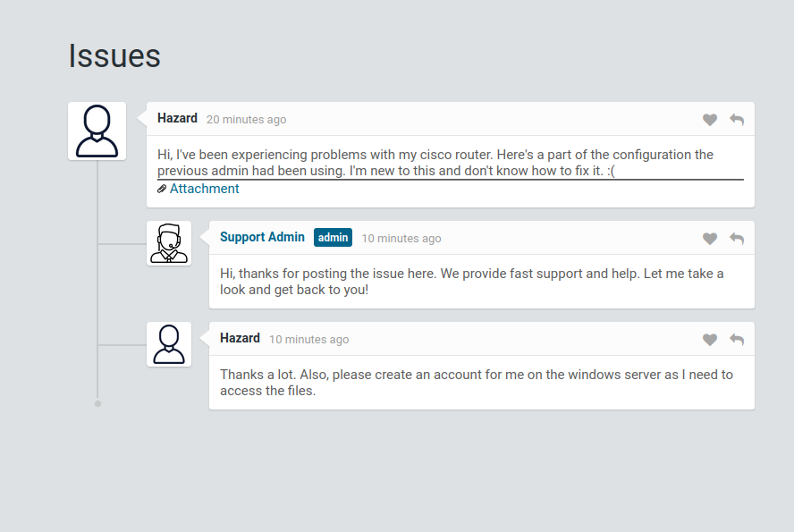
Task: Click the cisco router message text
Action: [x=435, y=163]
